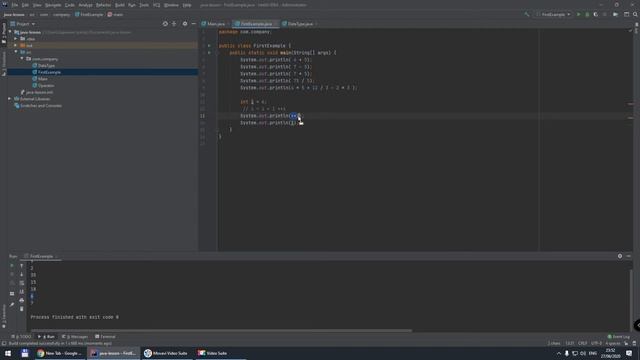Toggle Project side stripe button
Viewport: 640px width, 360px height.
point(4,34)
